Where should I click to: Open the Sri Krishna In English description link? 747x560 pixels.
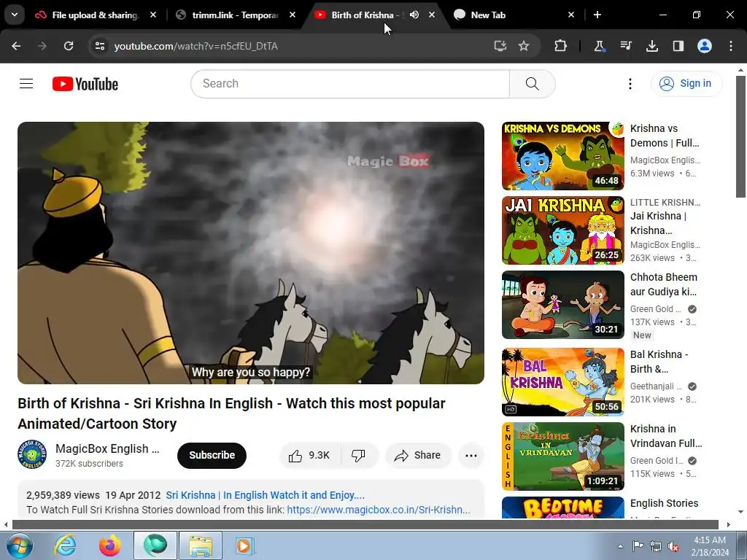point(265,495)
